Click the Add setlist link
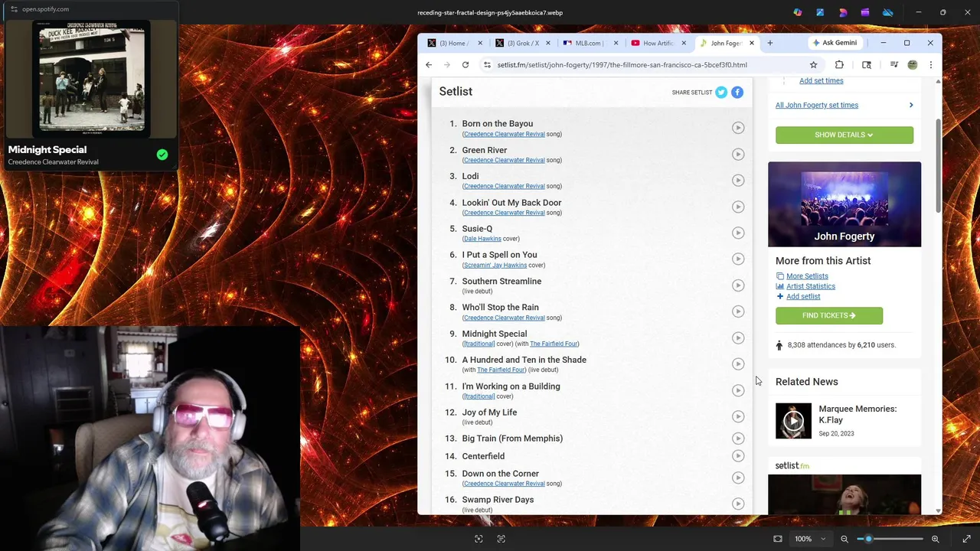This screenshot has width=980, height=551. tap(803, 296)
